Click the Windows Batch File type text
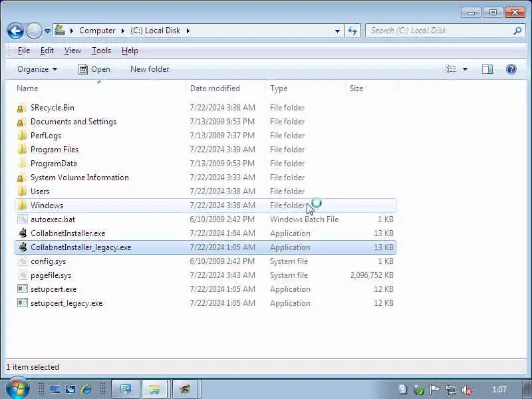 coord(305,219)
